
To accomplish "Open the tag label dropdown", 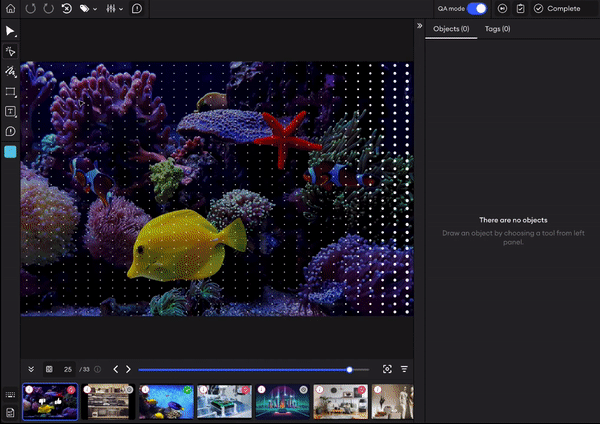I will [88, 8].
